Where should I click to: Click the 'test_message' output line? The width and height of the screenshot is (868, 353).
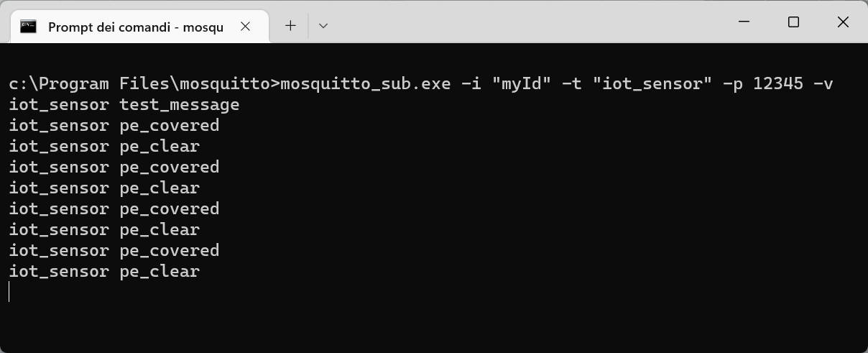(124, 105)
